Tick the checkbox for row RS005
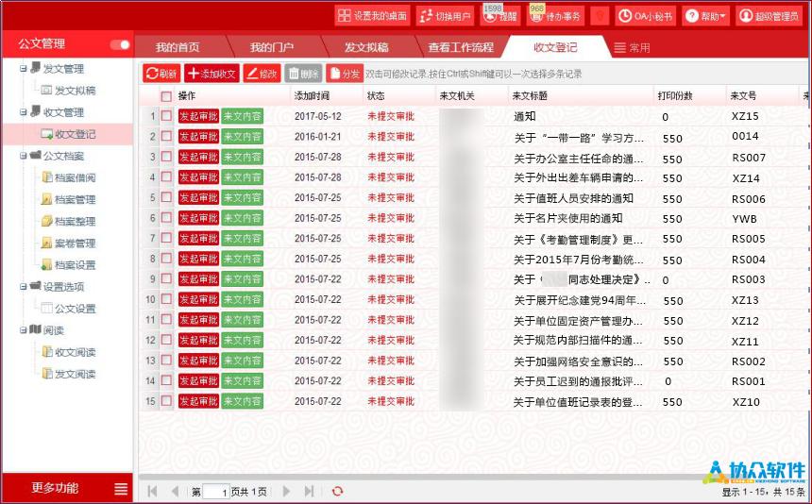Screen dimensions: 812x504 pos(166,238)
